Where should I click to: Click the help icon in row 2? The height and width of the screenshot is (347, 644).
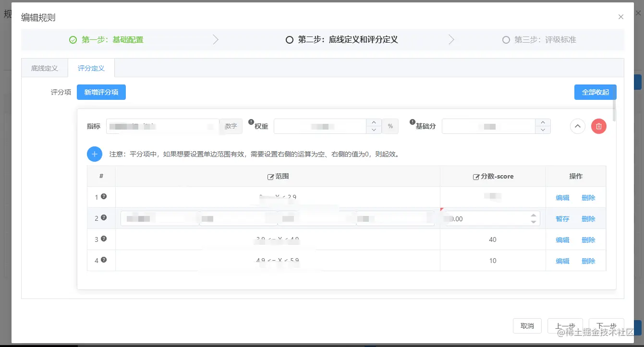[x=104, y=217]
